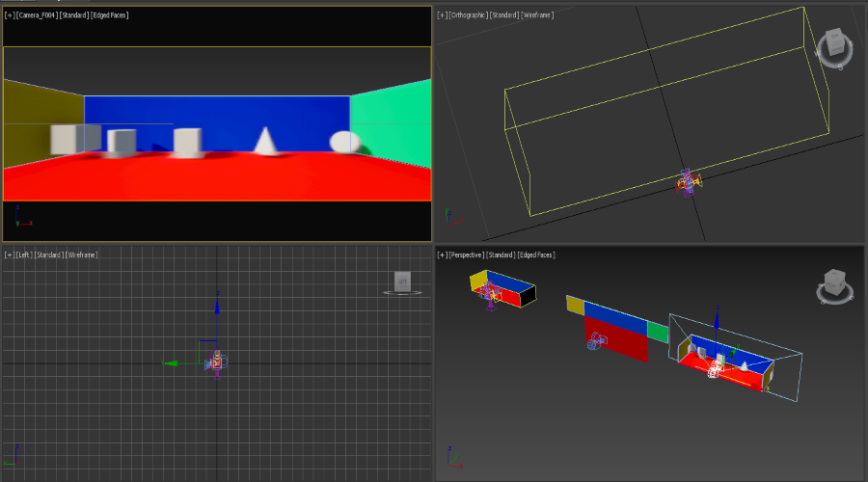This screenshot has width=868, height=482.
Task: Select the white cone in the camera viewport
Action: point(265,141)
